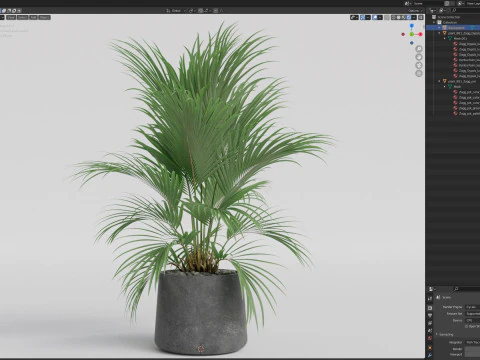Open the Modifiers wrench properties tab

click(x=430, y=355)
